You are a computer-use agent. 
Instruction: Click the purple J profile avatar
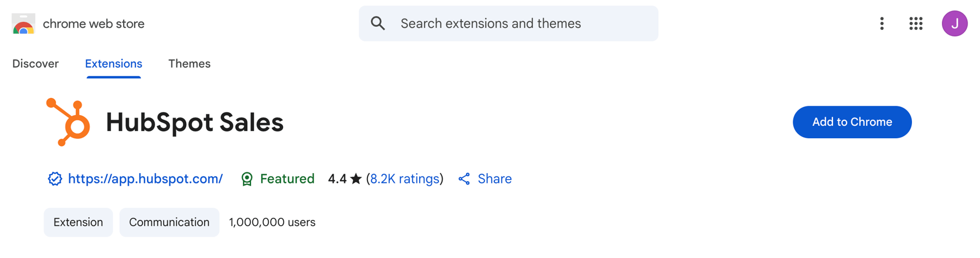(954, 23)
